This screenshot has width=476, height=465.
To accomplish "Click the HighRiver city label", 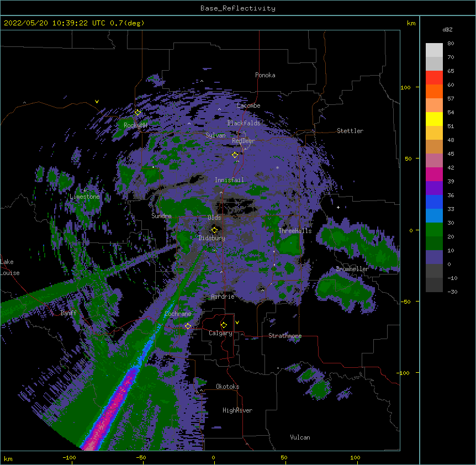I will click(x=237, y=410).
